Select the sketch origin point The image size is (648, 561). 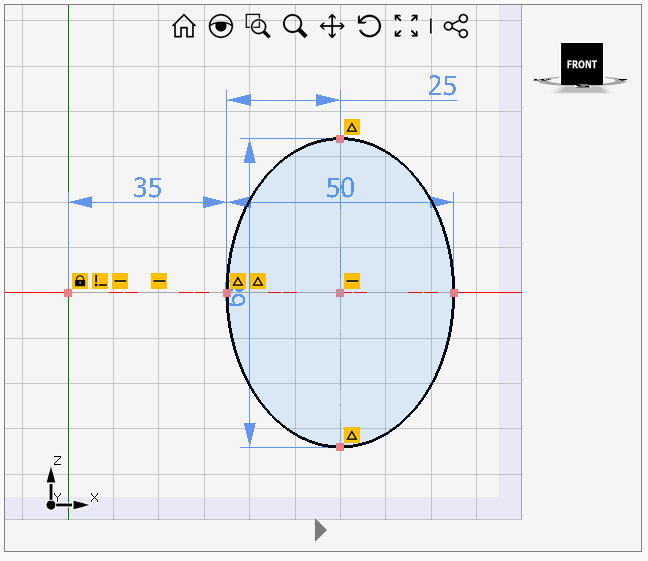click(x=68, y=293)
